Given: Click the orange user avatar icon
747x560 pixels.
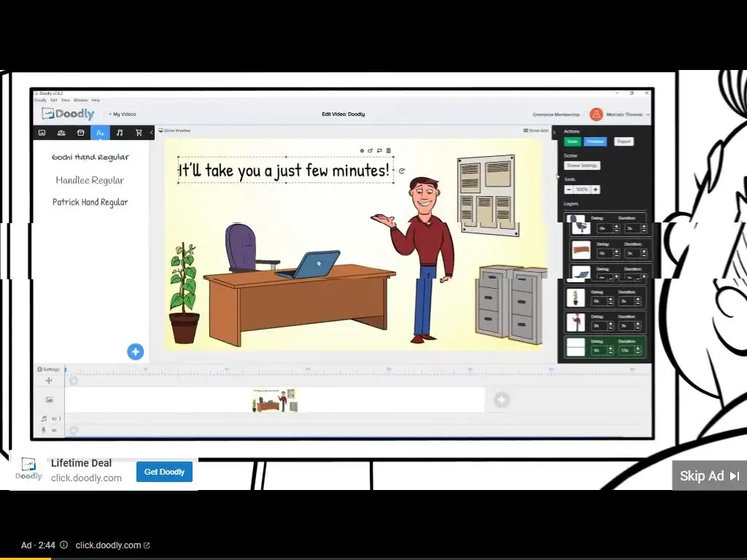Looking at the screenshot, I should click(x=596, y=114).
